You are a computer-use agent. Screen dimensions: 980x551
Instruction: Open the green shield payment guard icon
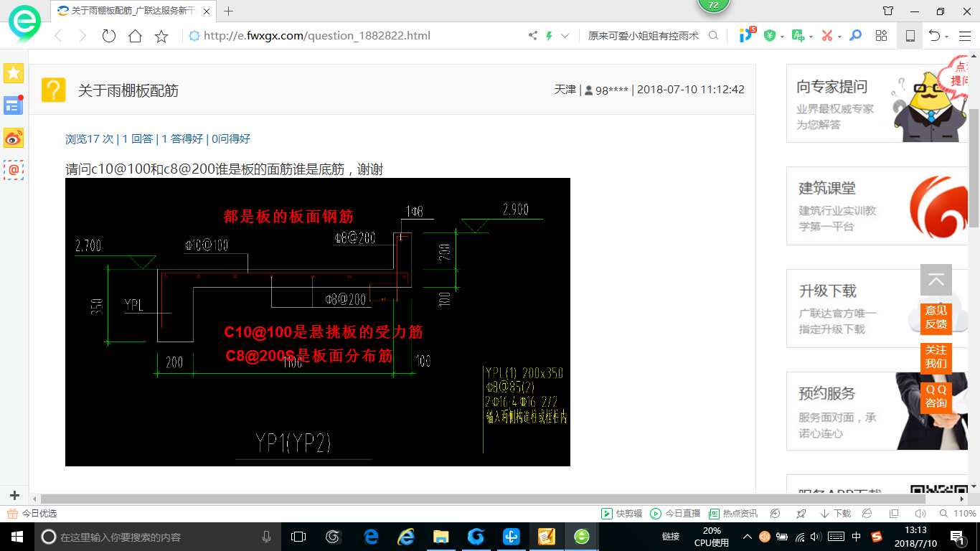click(770, 35)
